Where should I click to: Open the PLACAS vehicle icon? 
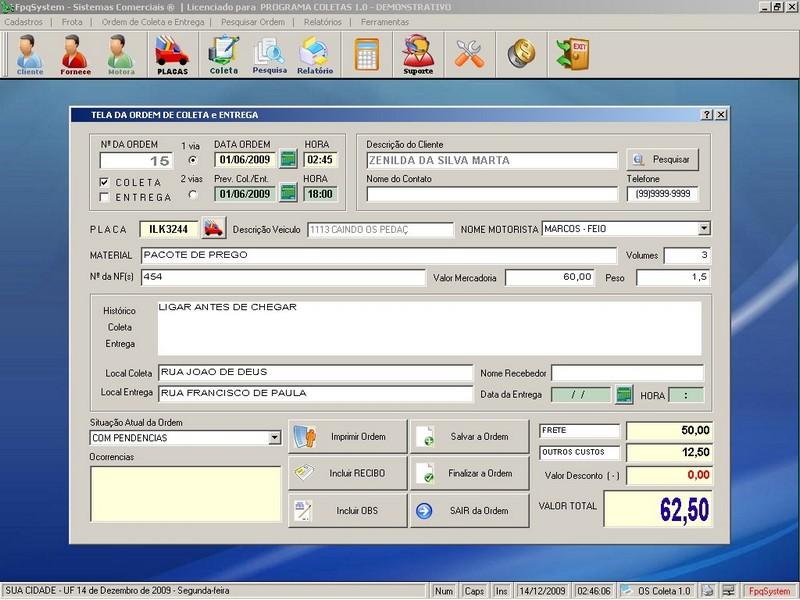pyautogui.click(x=172, y=54)
